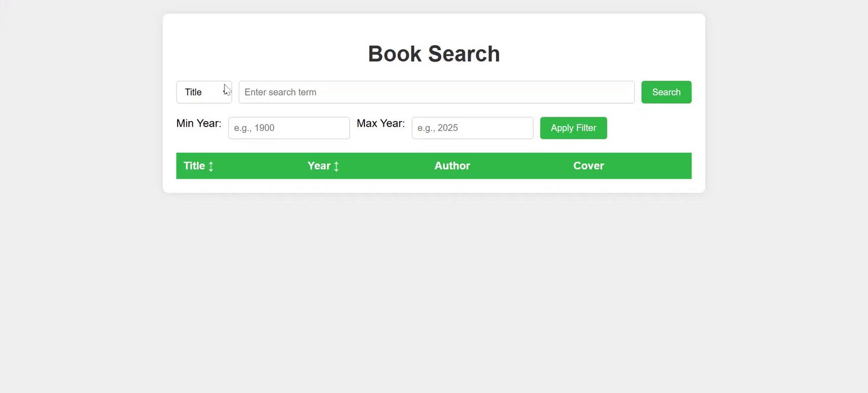
Task: Sort results by the Year column header
Action: click(x=319, y=166)
